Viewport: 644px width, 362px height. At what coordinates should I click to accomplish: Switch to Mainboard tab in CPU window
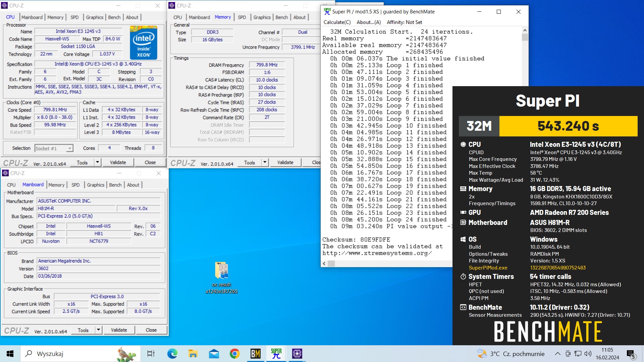(x=32, y=17)
